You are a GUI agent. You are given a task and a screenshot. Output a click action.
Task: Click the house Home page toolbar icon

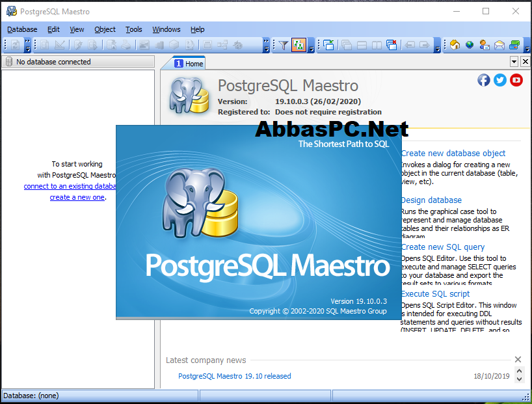455,45
